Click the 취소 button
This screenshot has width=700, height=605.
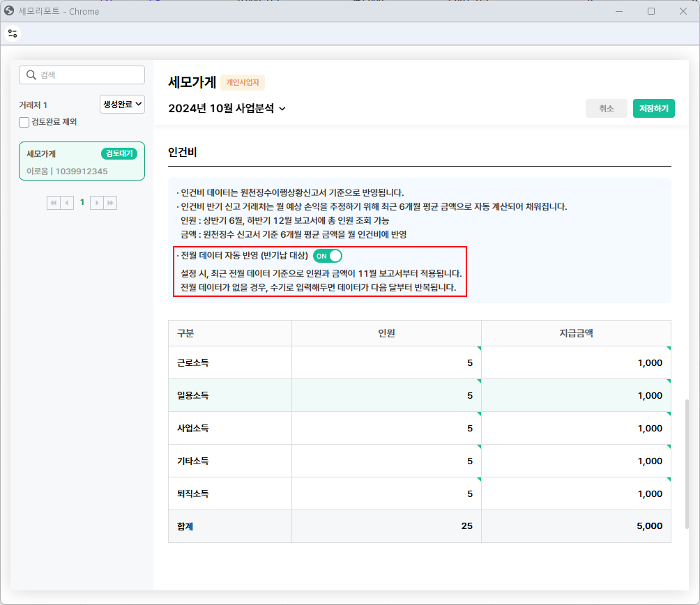coord(607,109)
